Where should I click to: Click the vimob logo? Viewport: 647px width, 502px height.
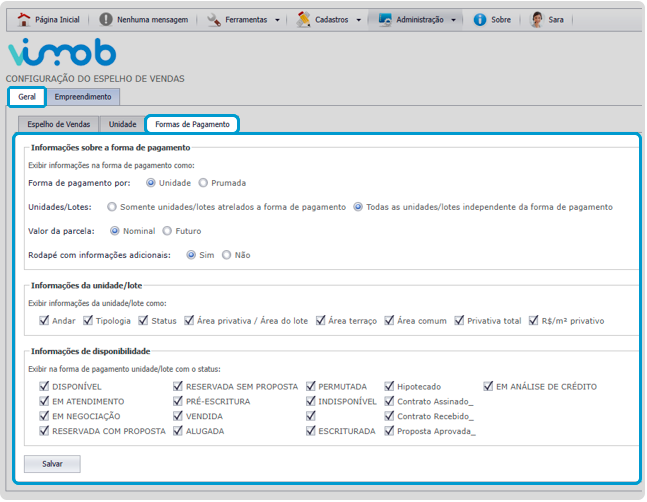tap(62, 52)
